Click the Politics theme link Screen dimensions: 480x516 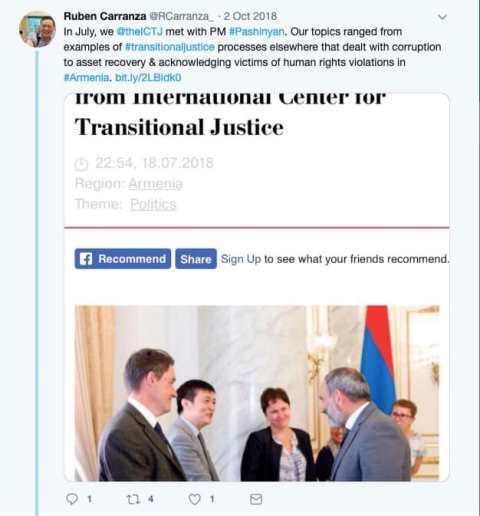(153, 204)
